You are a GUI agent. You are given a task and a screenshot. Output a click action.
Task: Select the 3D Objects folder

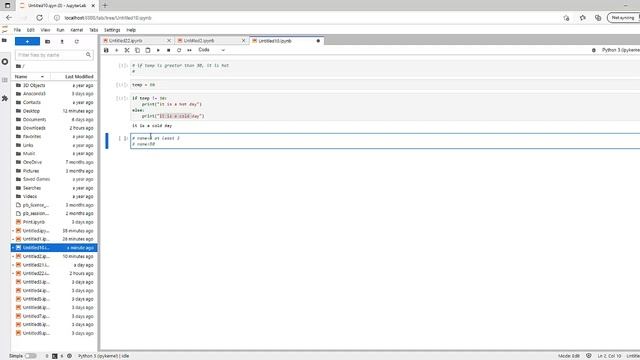[54, 85]
